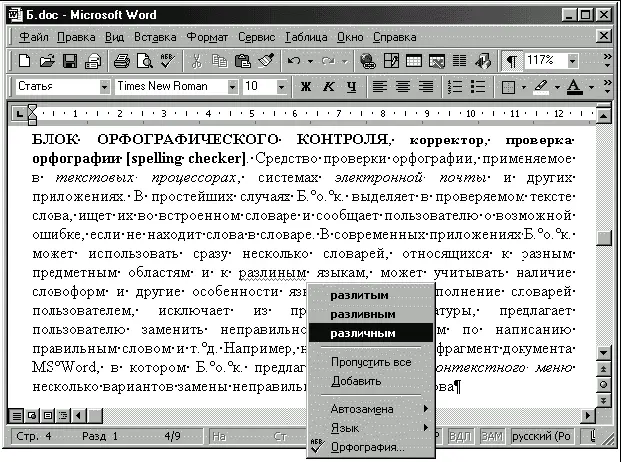Open the Сервис menu

(x=256, y=37)
